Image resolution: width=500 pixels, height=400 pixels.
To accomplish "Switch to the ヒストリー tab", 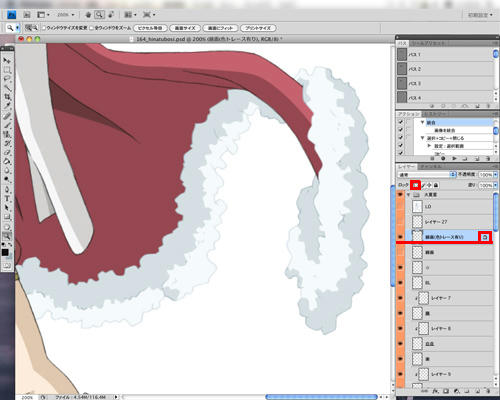I will pos(435,114).
